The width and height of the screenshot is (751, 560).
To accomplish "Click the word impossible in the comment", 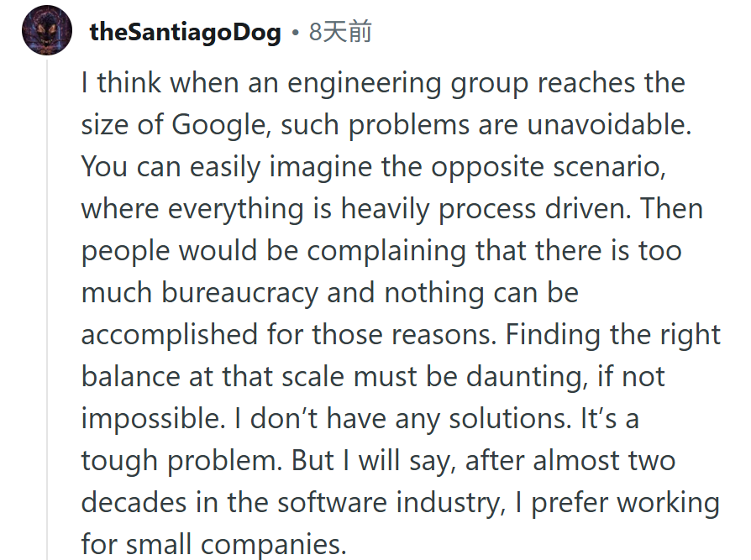I will tap(153, 419).
